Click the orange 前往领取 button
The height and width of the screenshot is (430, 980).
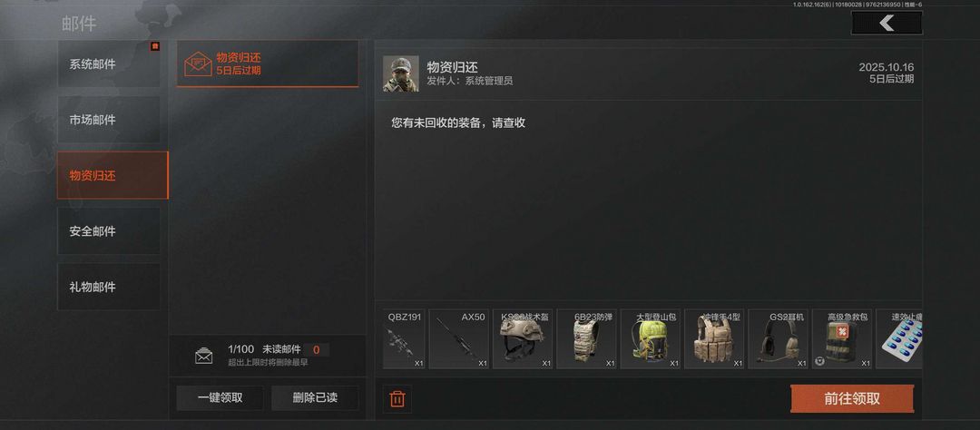(x=852, y=399)
